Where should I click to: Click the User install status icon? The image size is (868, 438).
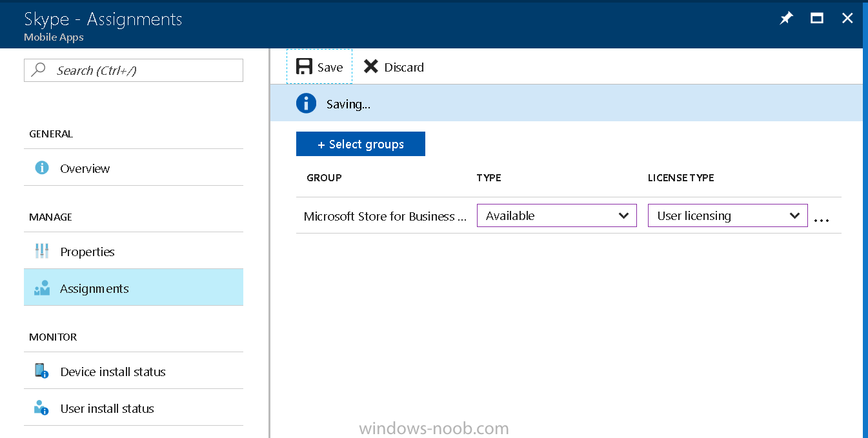coord(42,408)
